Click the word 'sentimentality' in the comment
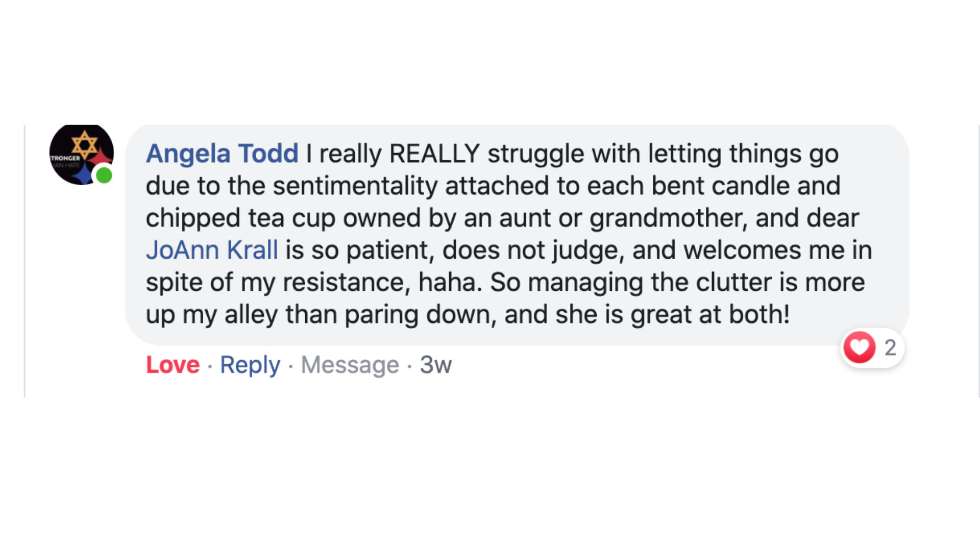The height and width of the screenshot is (551, 980). [355, 186]
